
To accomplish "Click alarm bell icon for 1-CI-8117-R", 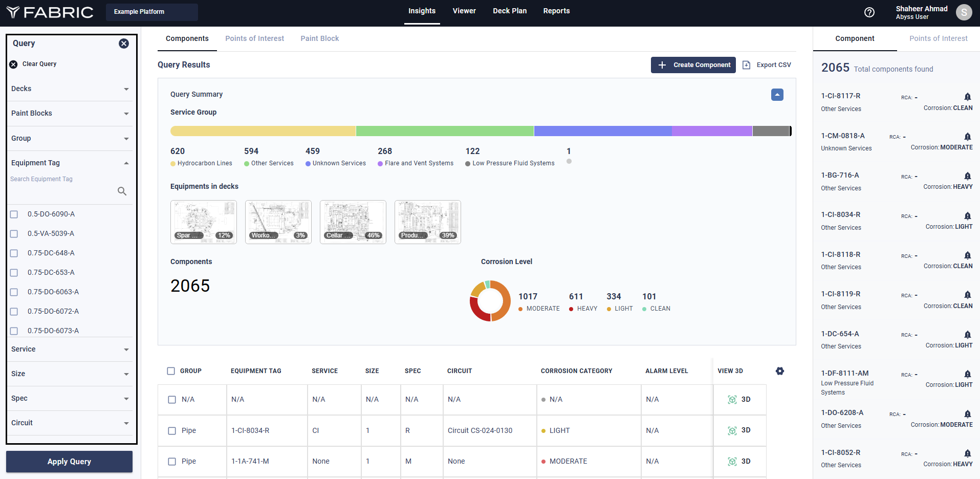I will pyautogui.click(x=967, y=97).
